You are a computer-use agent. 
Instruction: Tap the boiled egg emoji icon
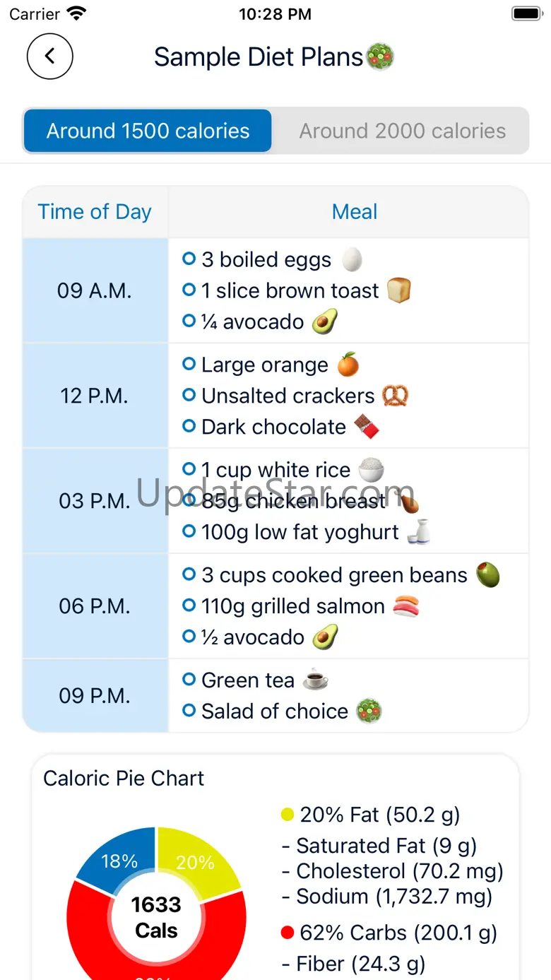pyautogui.click(x=352, y=259)
